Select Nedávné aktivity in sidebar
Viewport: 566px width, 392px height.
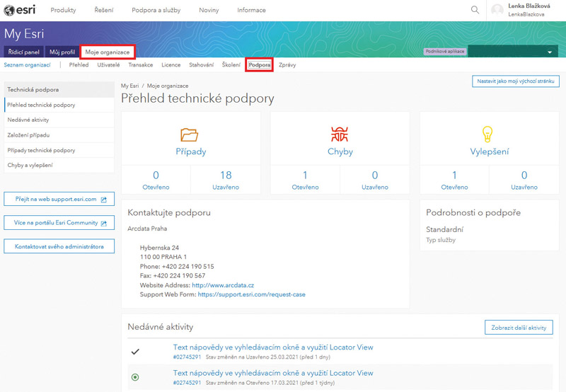[59, 120]
